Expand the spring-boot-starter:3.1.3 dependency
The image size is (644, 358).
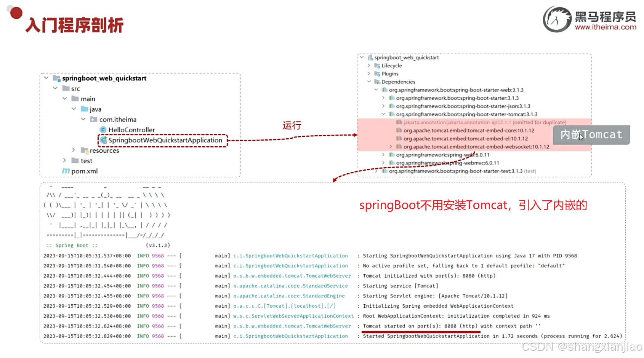(383, 98)
